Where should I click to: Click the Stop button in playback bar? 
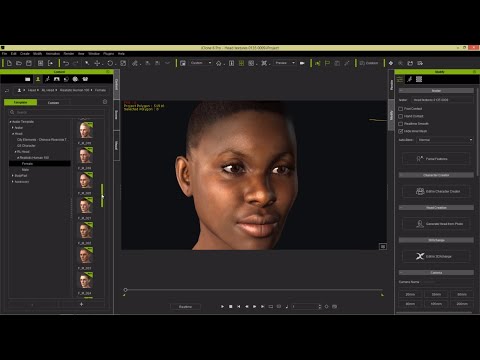pos(230,306)
